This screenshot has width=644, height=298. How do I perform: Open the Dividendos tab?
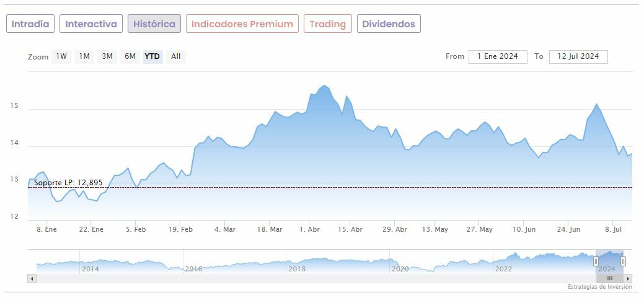pos(389,24)
